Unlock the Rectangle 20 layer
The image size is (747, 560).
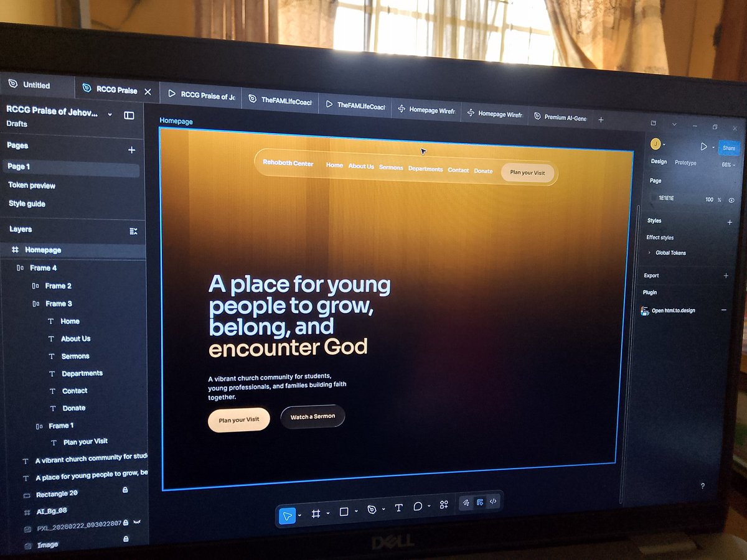click(126, 490)
